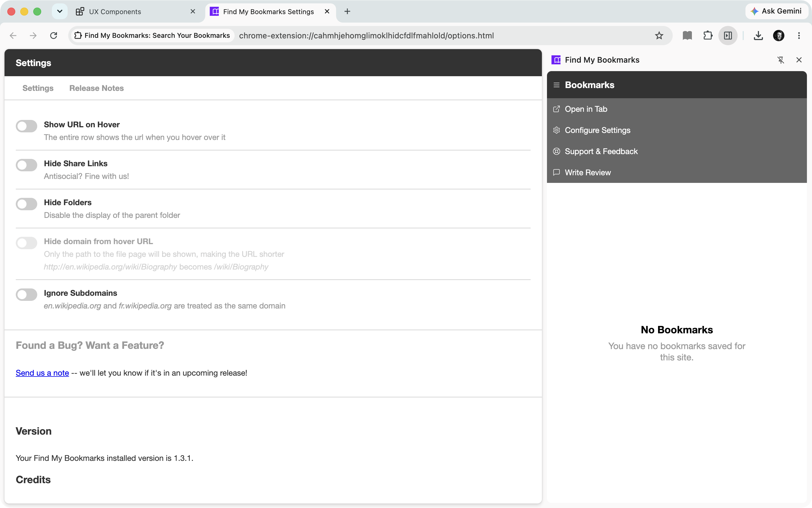
Task: Toggle Hide domain from hover URL switch
Action: point(27,243)
